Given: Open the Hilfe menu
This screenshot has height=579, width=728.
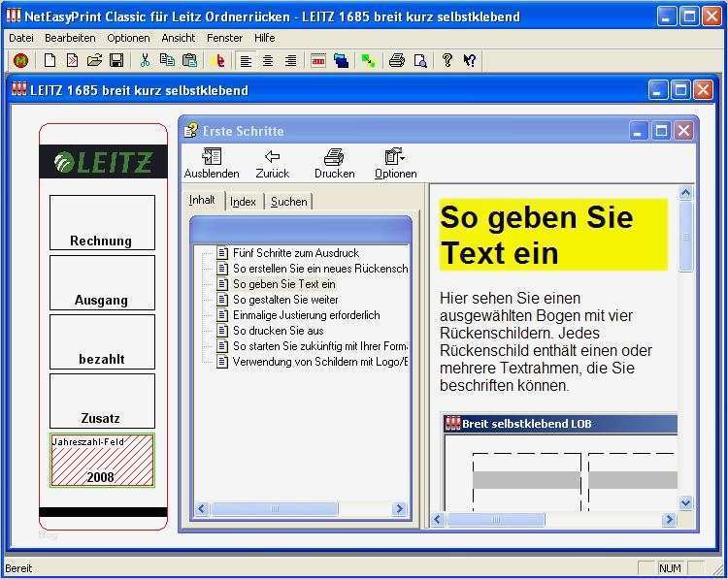Looking at the screenshot, I should pyautogui.click(x=265, y=38).
